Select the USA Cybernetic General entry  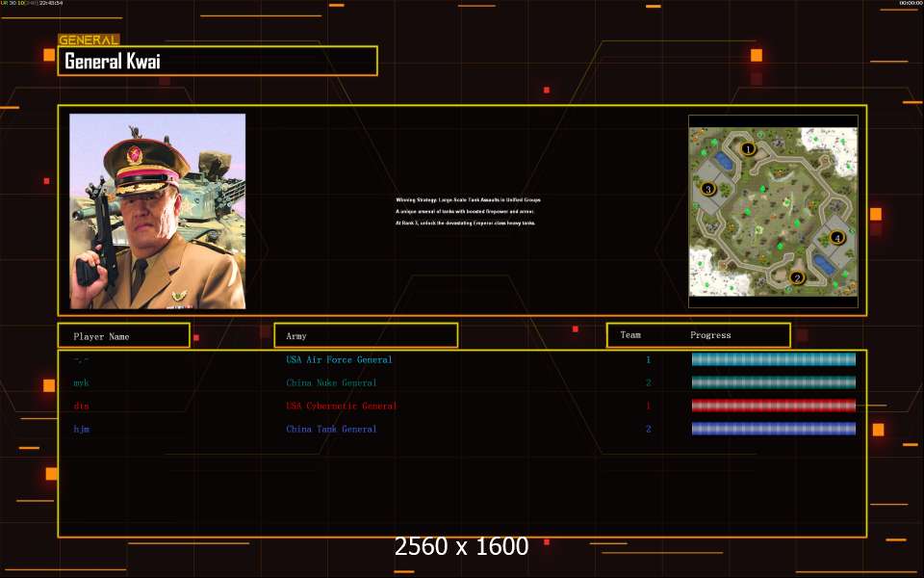(341, 406)
